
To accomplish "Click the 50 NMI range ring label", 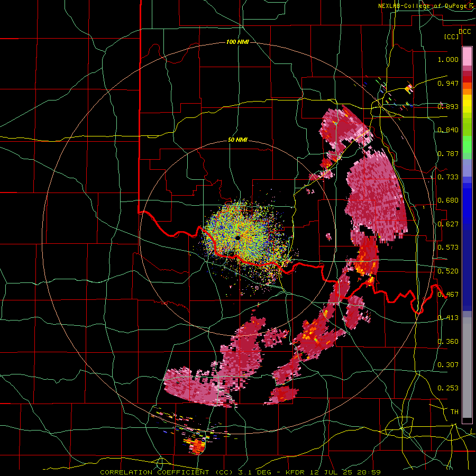I will (x=237, y=140).
